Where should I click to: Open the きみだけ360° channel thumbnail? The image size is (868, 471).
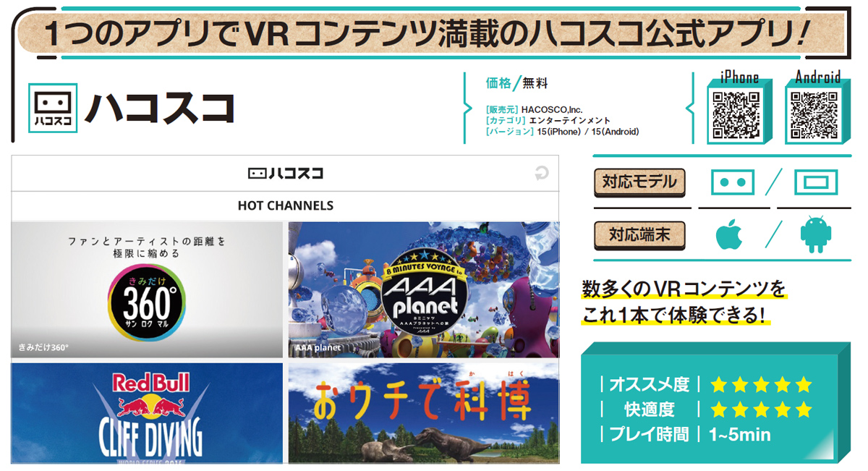tap(147, 289)
